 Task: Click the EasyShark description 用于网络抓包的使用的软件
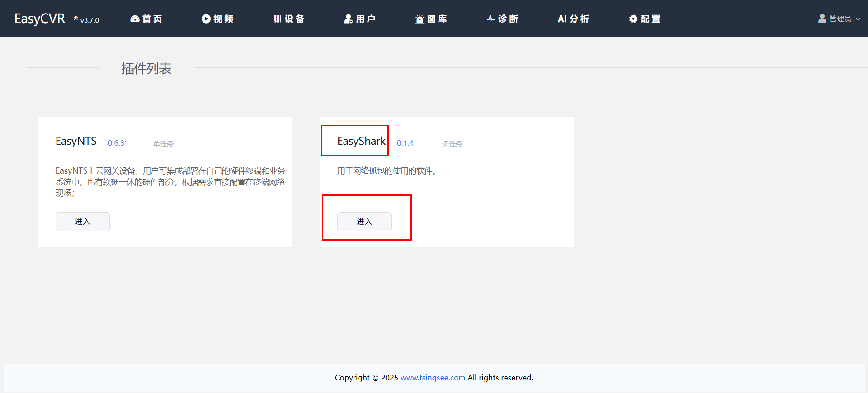click(x=387, y=171)
